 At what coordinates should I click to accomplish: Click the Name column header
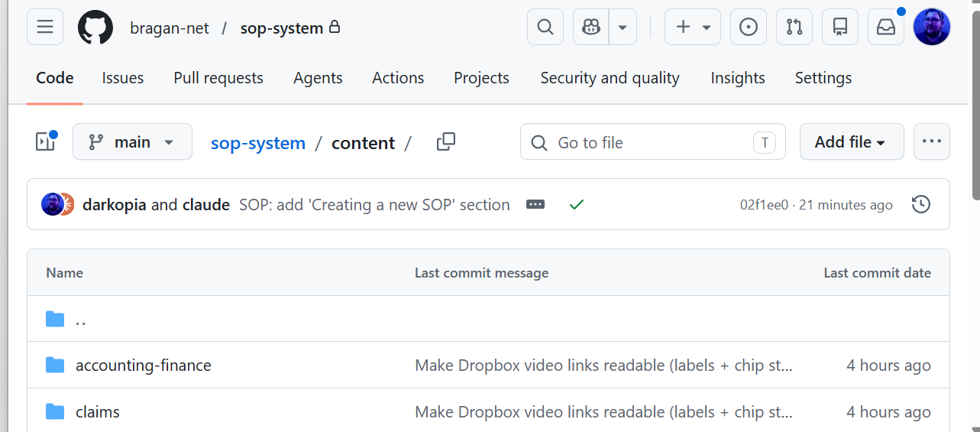(64, 273)
